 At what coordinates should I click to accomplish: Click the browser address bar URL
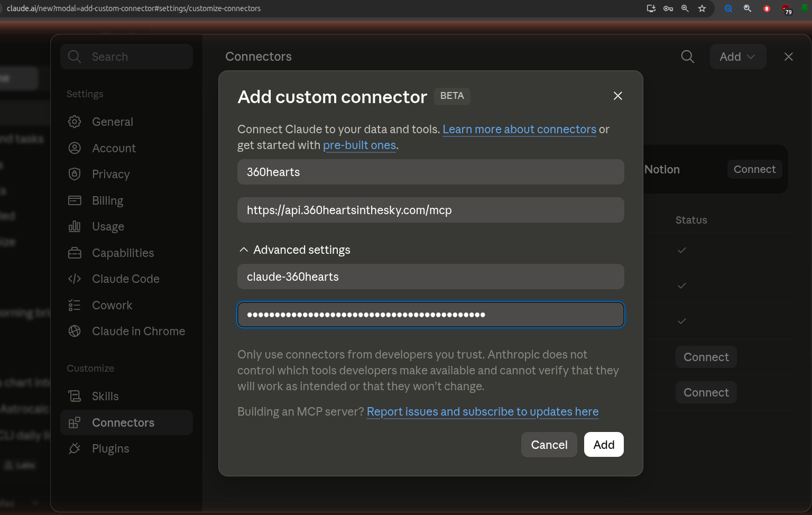click(134, 8)
